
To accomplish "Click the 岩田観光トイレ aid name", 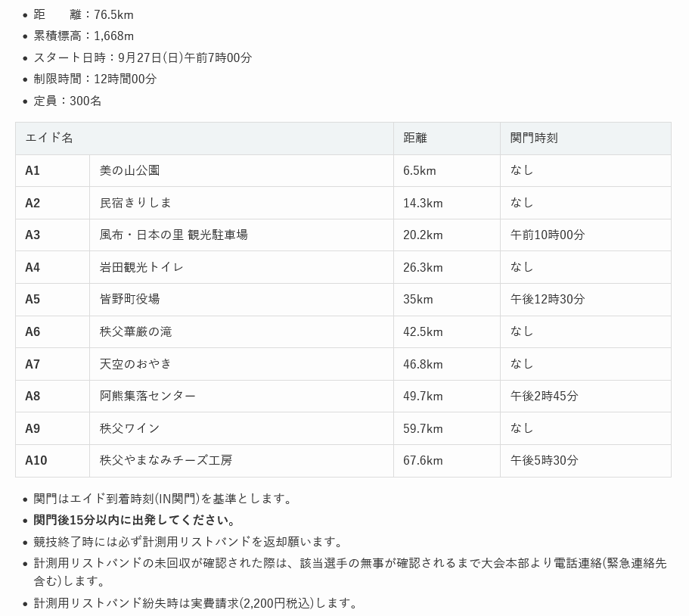I will pos(142,267).
